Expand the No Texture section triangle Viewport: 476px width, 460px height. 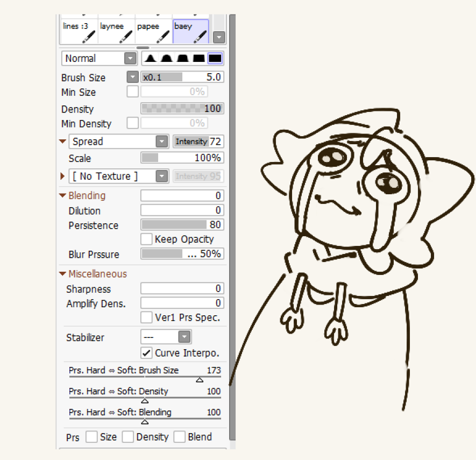(x=62, y=176)
